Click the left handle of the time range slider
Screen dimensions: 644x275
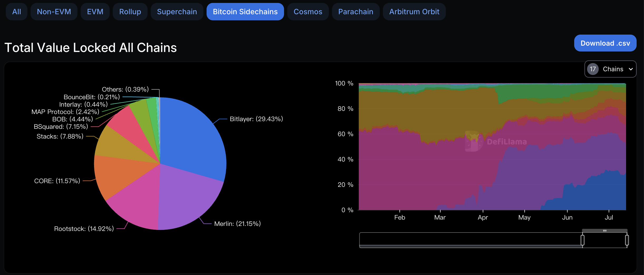coord(582,240)
